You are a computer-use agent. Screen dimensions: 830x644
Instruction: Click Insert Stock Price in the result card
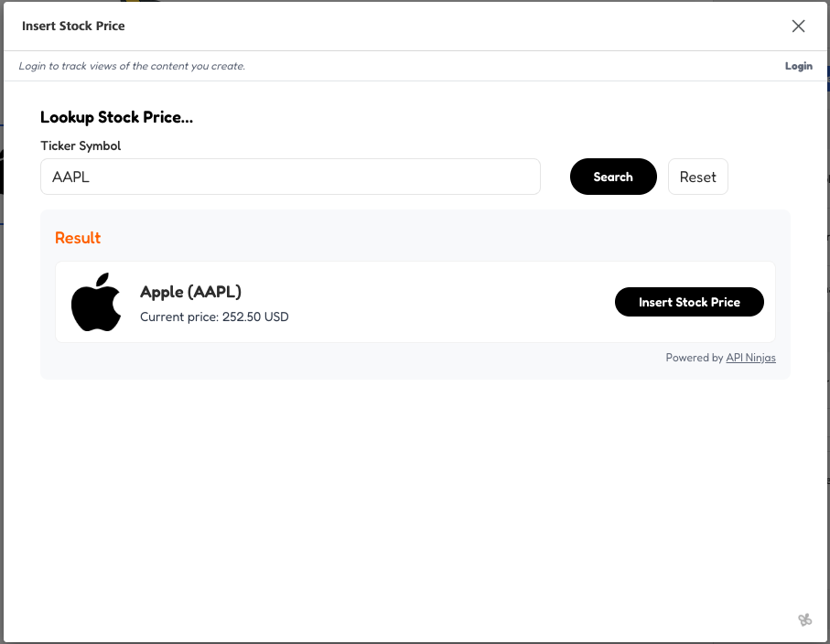pos(689,301)
